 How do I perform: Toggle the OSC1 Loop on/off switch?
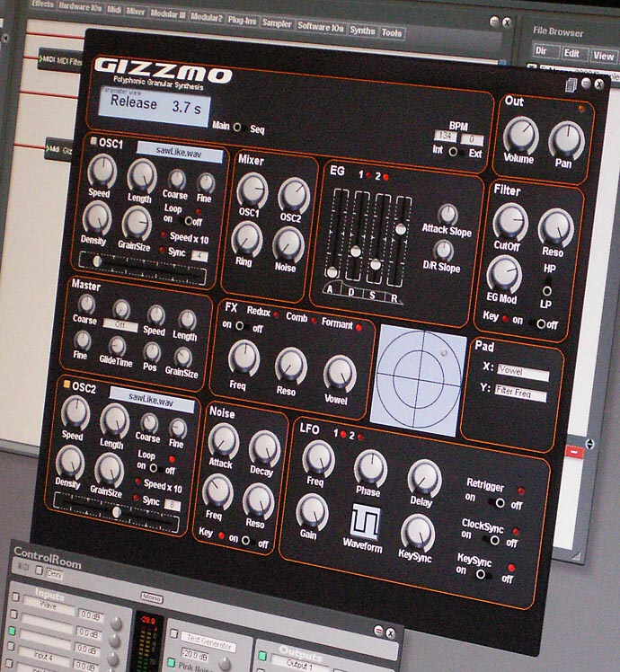[x=188, y=221]
